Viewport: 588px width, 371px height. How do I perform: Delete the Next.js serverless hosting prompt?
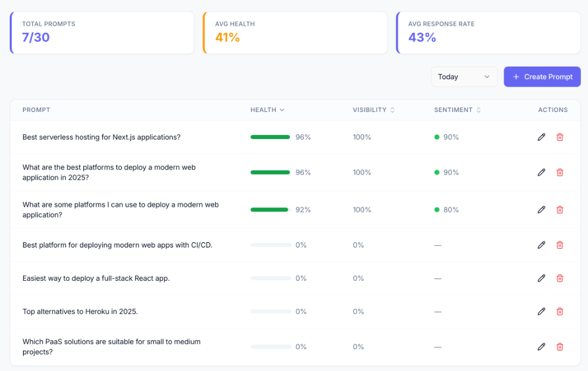560,137
